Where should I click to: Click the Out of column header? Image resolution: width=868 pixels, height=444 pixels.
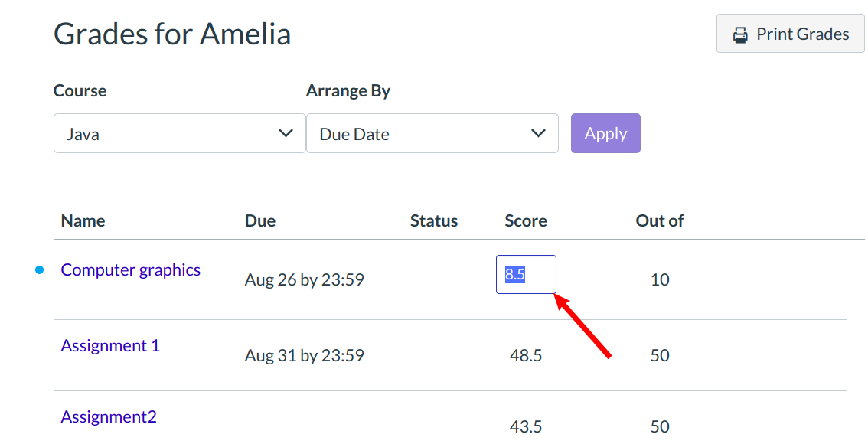point(659,221)
